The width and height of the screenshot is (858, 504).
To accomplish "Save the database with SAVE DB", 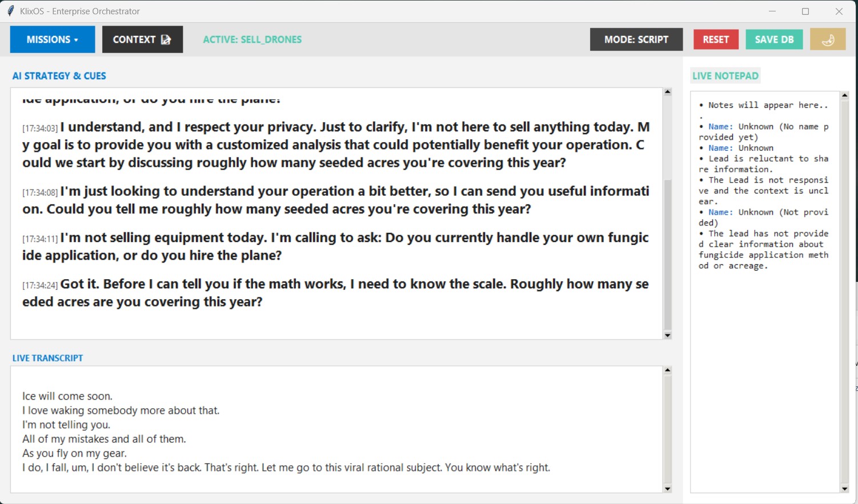I will coord(774,39).
